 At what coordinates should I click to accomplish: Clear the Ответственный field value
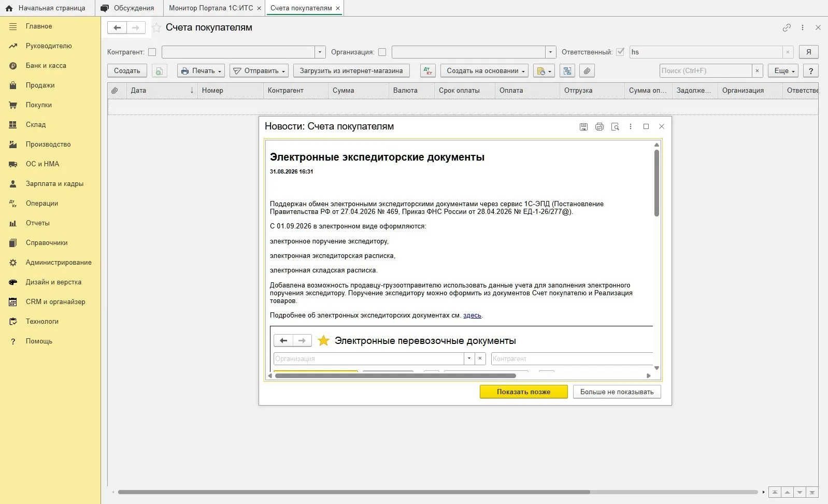coord(788,52)
